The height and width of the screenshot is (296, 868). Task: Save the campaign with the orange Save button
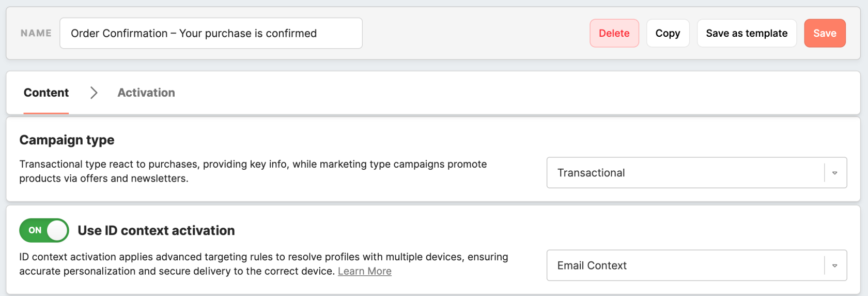tap(824, 33)
